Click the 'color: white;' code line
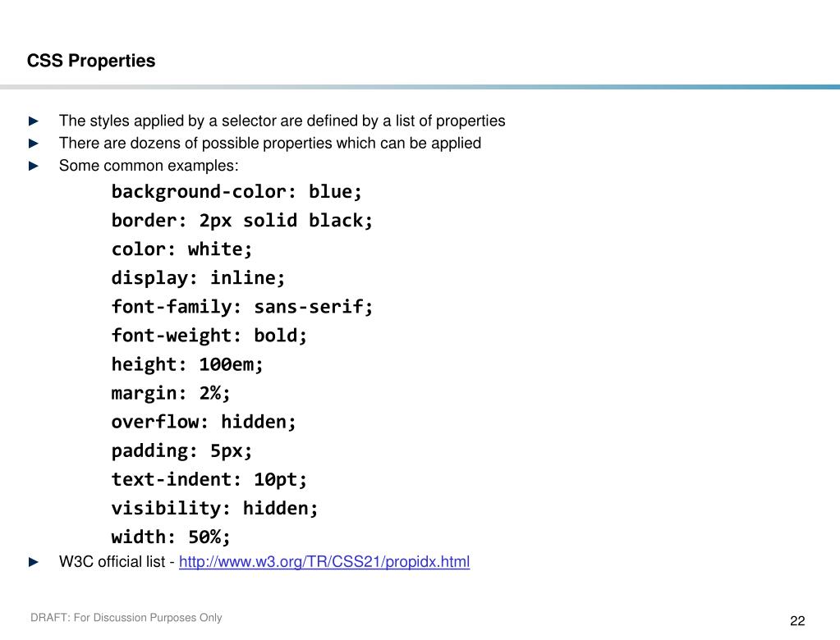The image size is (840, 640). click(181, 249)
